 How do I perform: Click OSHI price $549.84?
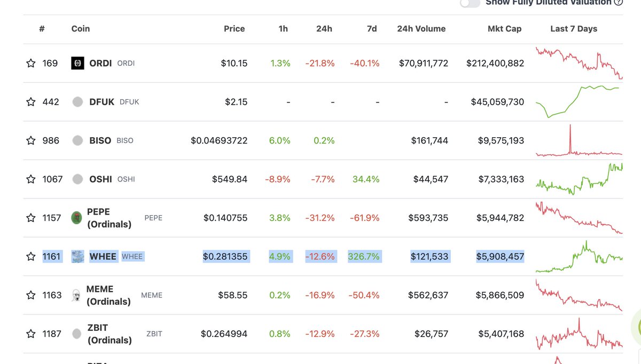pyautogui.click(x=230, y=179)
